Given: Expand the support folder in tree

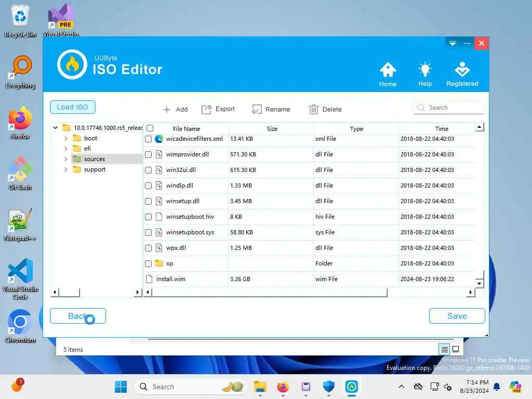Looking at the screenshot, I should (66, 169).
